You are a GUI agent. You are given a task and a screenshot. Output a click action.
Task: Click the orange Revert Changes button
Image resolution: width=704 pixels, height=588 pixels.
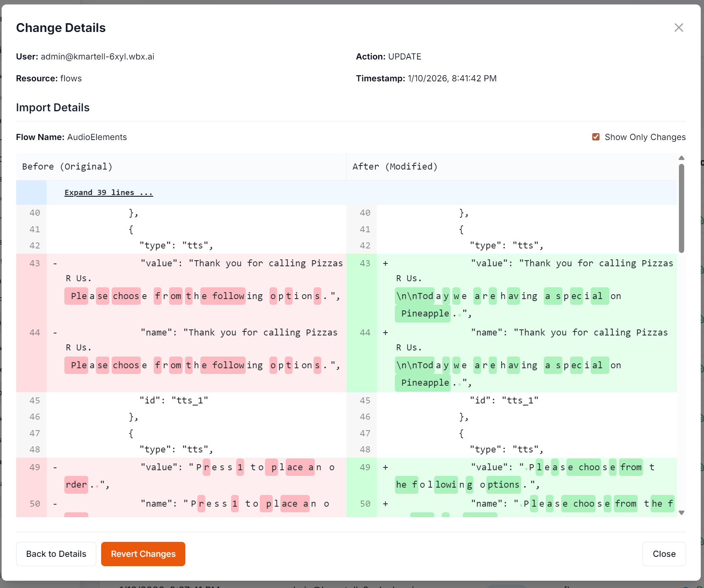pos(143,554)
